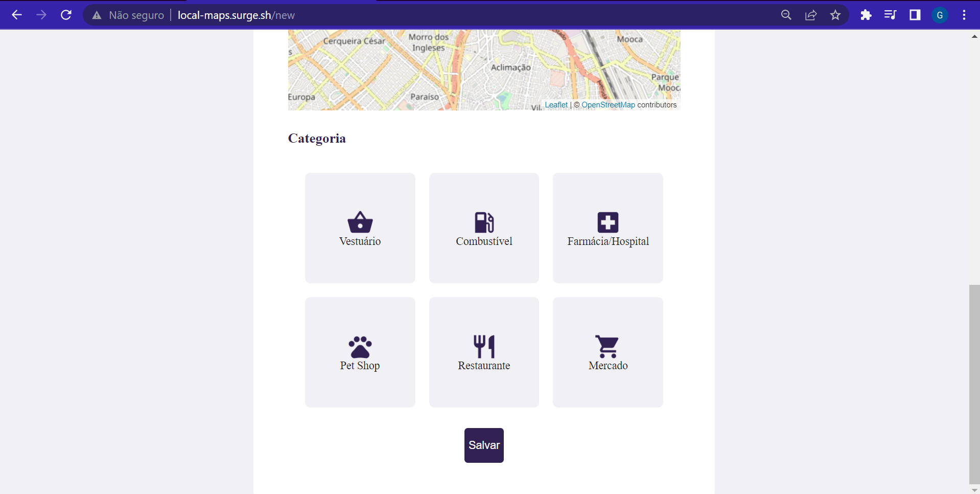Click the scrollbar up arrow
This screenshot has height=494, width=980.
coord(974,36)
